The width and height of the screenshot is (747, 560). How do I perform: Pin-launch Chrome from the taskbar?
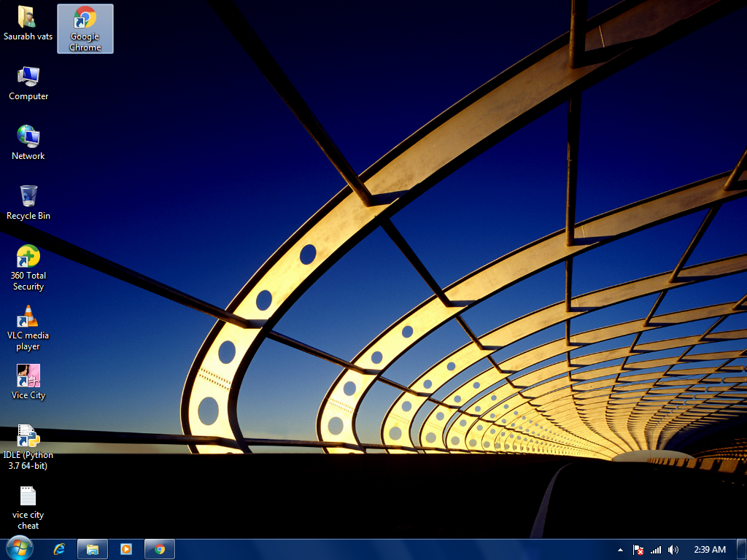pyautogui.click(x=159, y=549)
